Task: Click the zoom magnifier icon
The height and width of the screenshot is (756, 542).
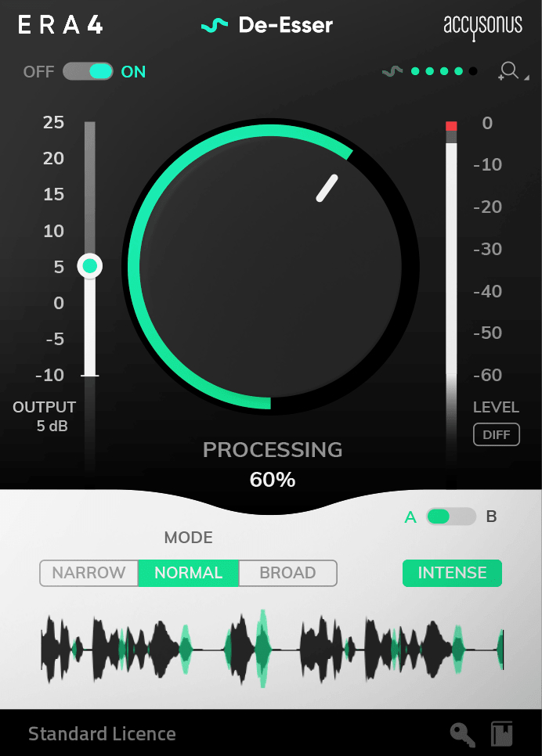Action: [508, 71]
